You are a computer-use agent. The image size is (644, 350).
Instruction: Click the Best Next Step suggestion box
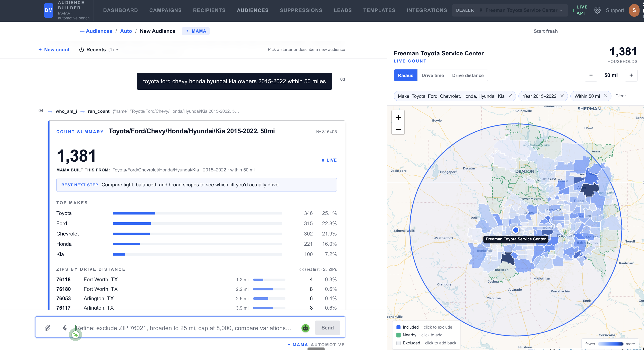point(196,185)
